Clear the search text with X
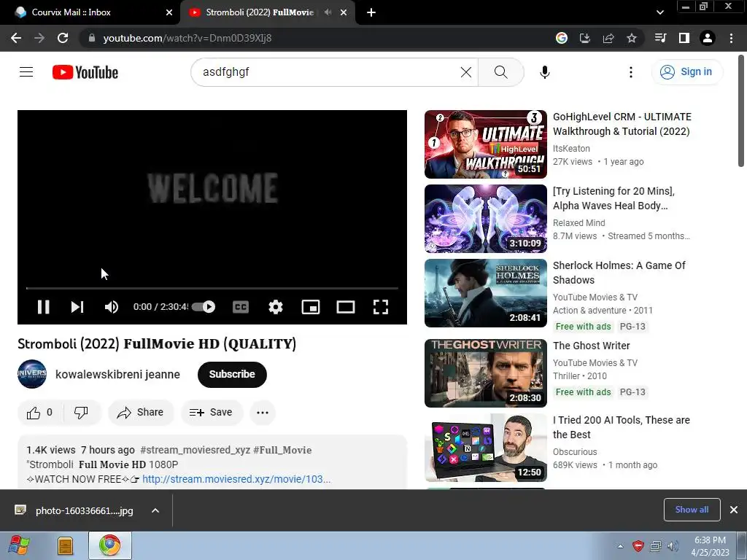This screenshot has width=747, height=560. [466, 72]
